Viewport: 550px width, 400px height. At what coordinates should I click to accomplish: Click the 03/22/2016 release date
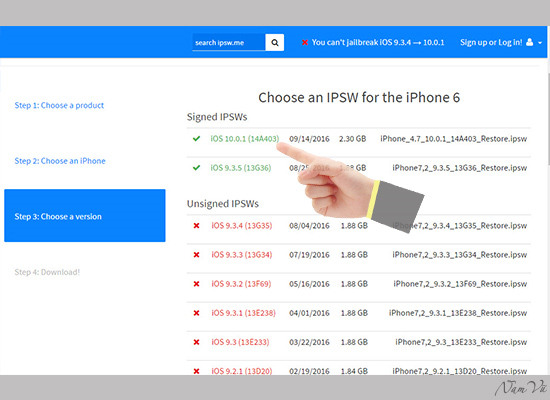(x=309, y=342)
